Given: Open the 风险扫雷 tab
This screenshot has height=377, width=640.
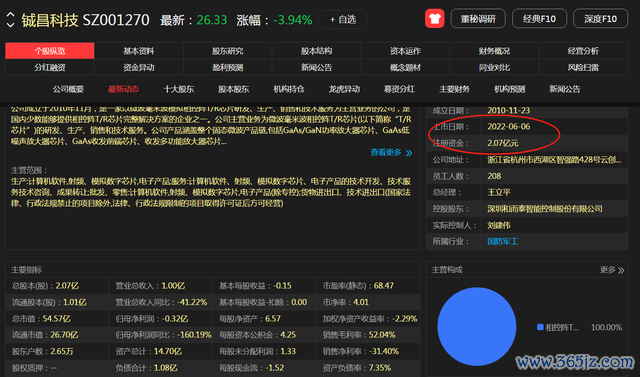Looking at the screenshot, I should pos(583,67).
